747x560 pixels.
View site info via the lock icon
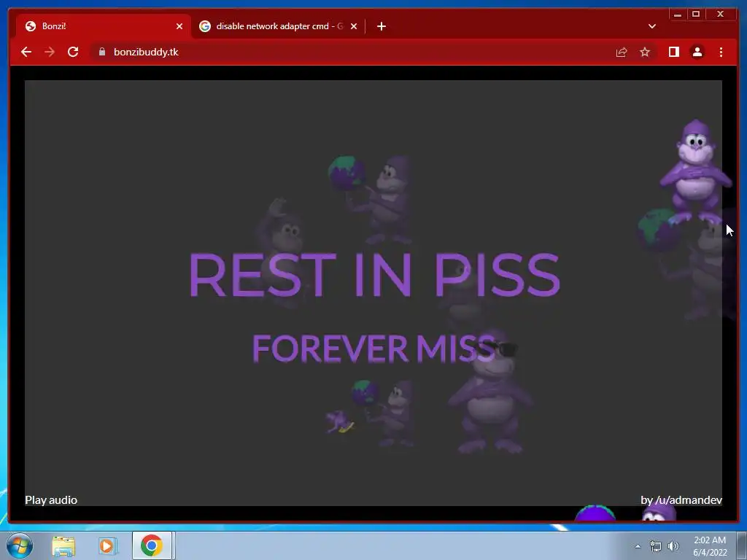coord(102,52)
